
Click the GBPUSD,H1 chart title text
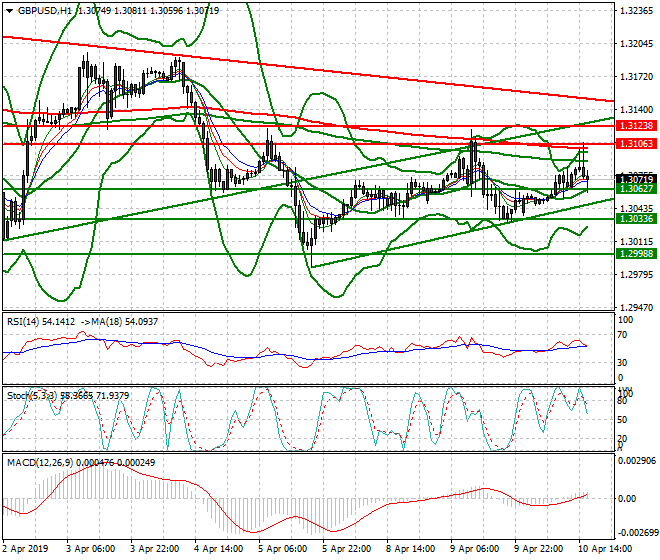[x=45, y=11]
